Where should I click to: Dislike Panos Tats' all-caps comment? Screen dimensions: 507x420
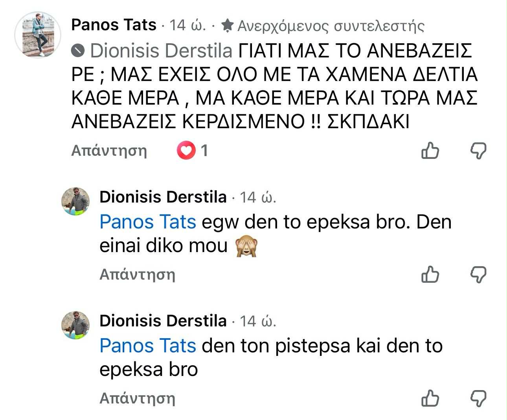point(478,151)
